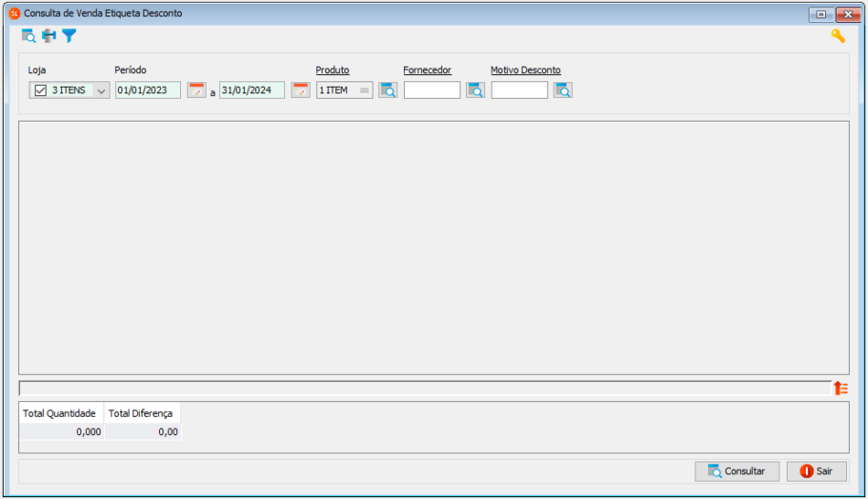Open the Produto lookup search
Image resolution: width=868 pixels, height=499 pixels.
(x=388, y=90)
